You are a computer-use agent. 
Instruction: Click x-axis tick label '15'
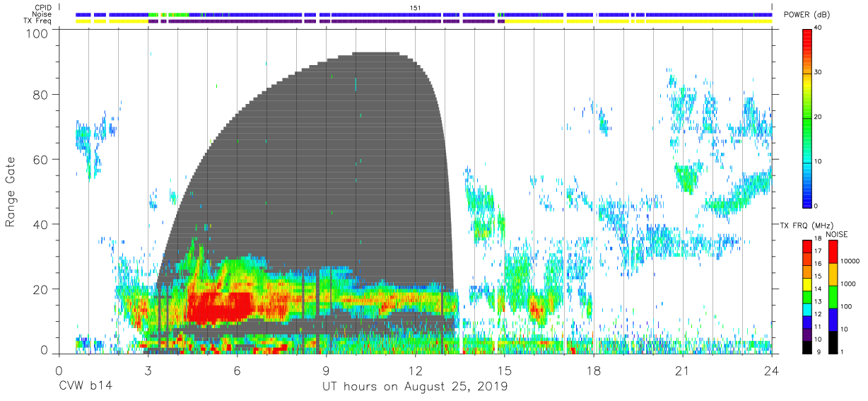[505, 371]
